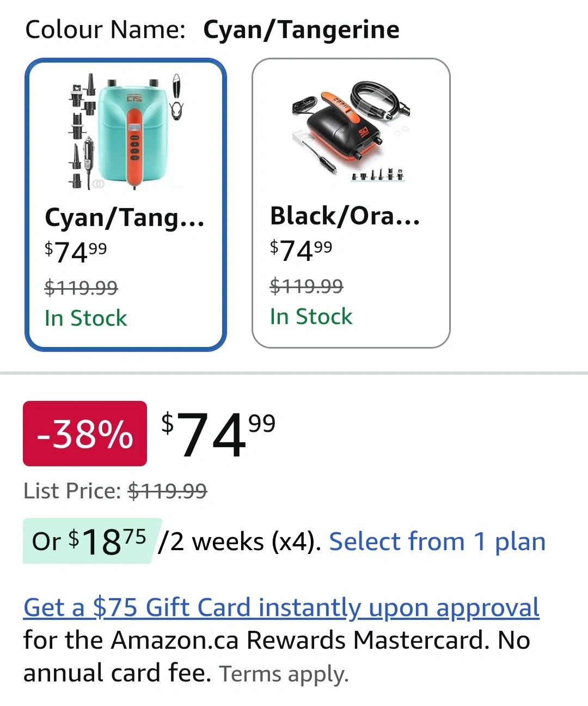
Task: Click the Amazon.ca Rewards Mastercard description text
Action: click(x=277, y=641)
